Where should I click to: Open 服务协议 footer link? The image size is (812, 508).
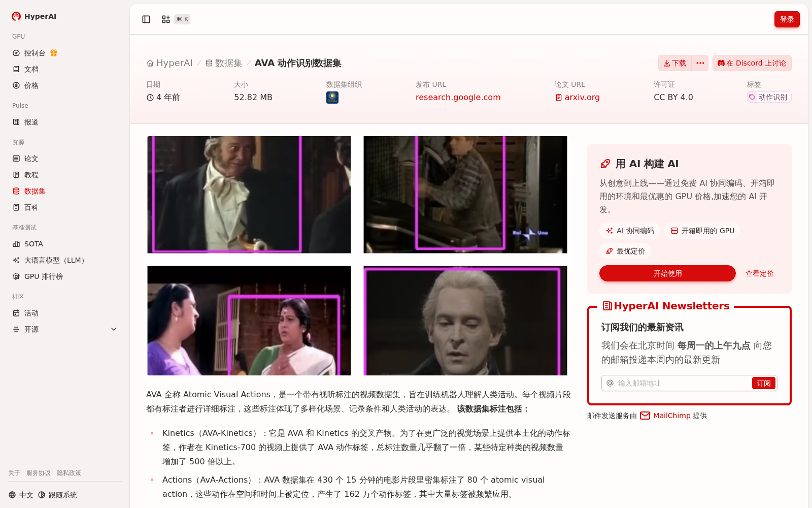coord(39,473)
